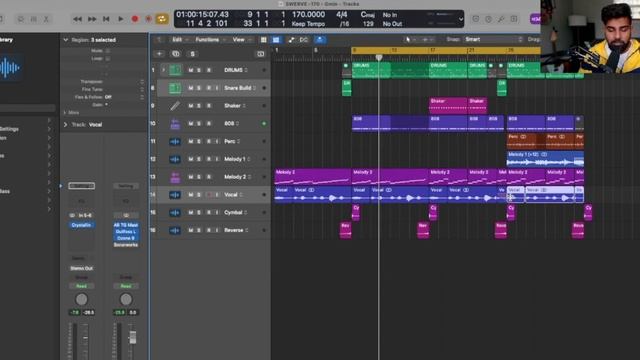Image resolution: width=640 pixels, height=360 pixels.
Task: Open the Snap Smart dropdown
Action: pos(493,40)
